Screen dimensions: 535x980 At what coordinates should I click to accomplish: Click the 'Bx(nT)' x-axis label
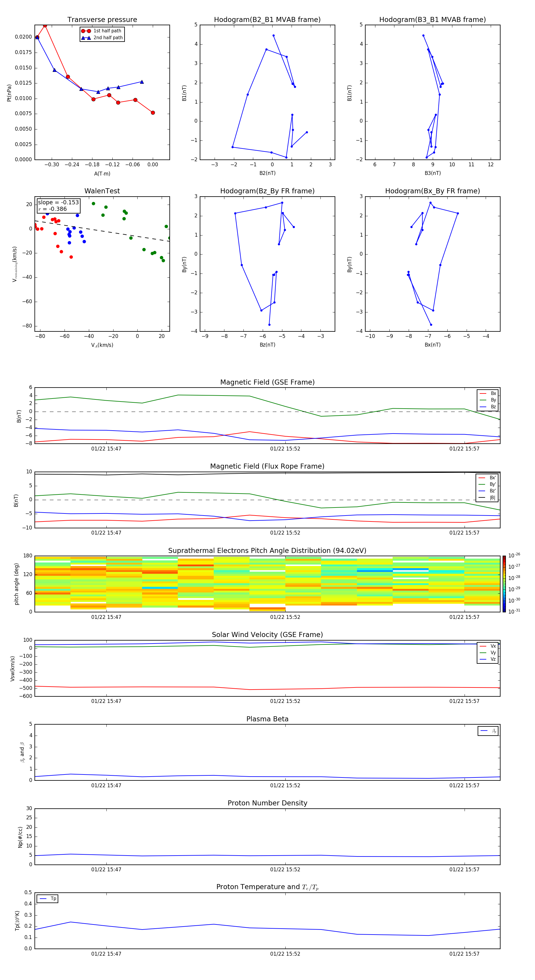432,345
